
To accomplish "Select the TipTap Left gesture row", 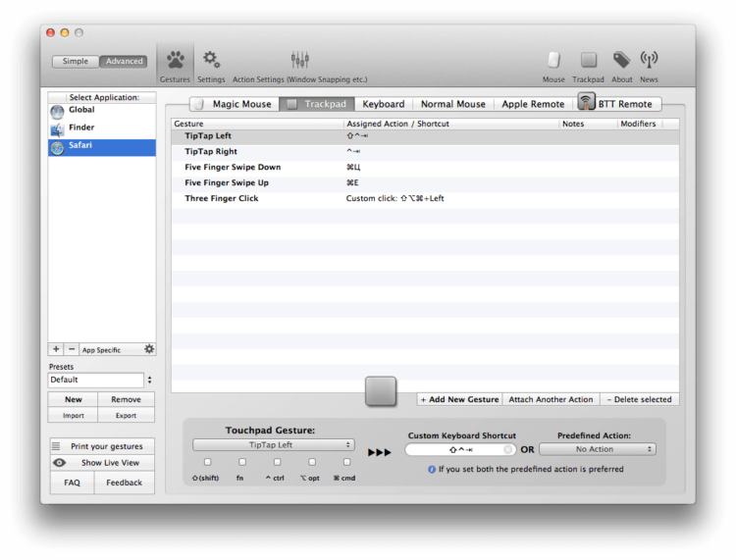I will 425,136.
